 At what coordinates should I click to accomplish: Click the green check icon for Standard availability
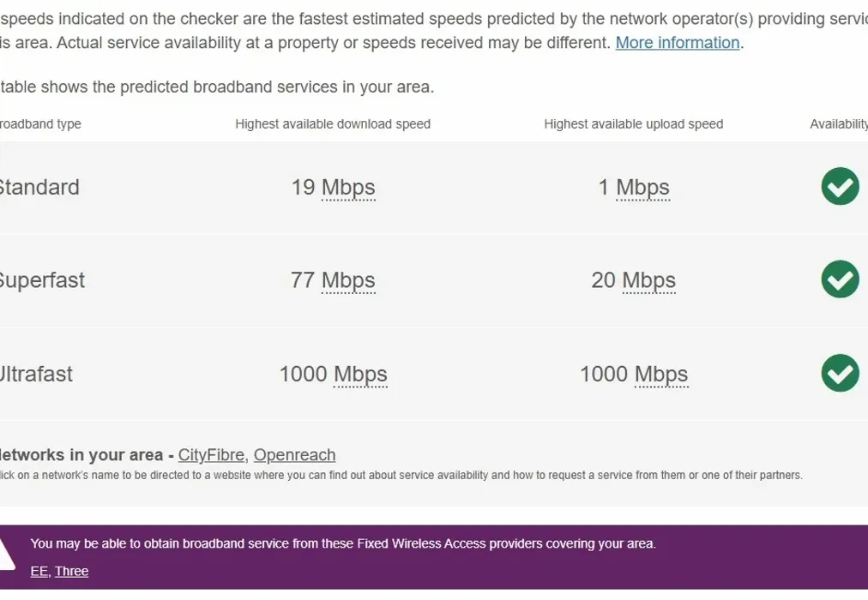pos(840,186)
